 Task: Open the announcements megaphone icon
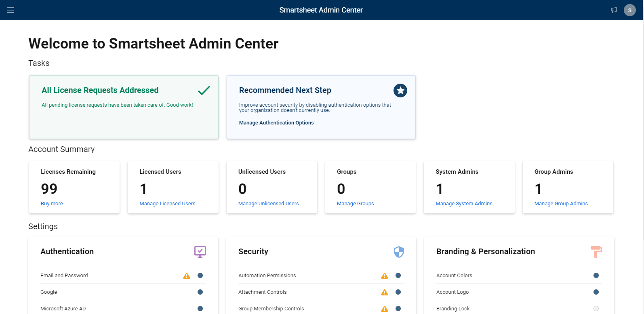(614, 10)
